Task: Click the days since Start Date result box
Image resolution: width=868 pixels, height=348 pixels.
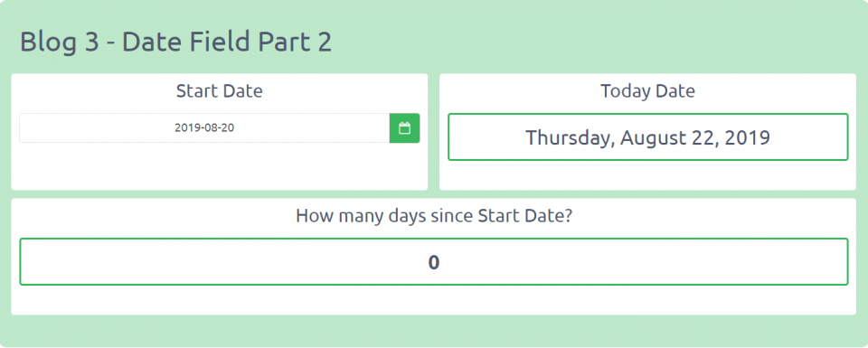Action: click(433, 262)
